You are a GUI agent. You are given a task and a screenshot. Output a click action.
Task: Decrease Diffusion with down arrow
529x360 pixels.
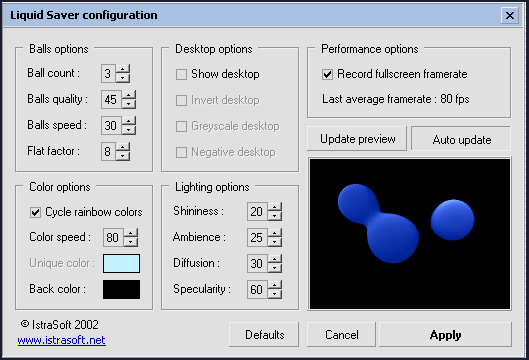click(275, 268)
